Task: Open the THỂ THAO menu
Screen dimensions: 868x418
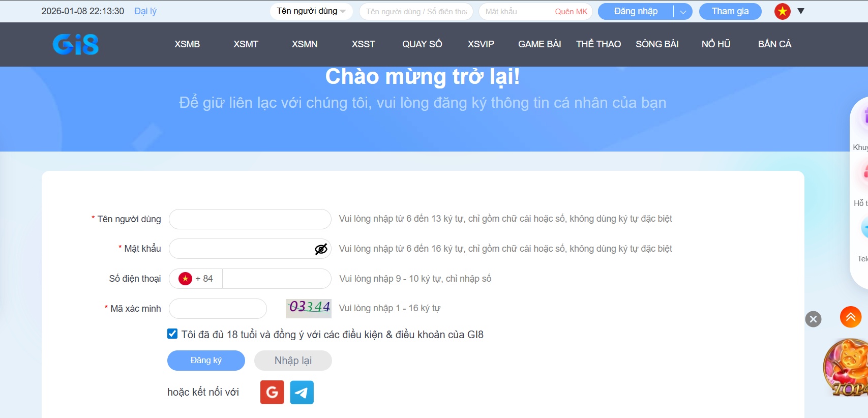Action: tap(598, 44)
